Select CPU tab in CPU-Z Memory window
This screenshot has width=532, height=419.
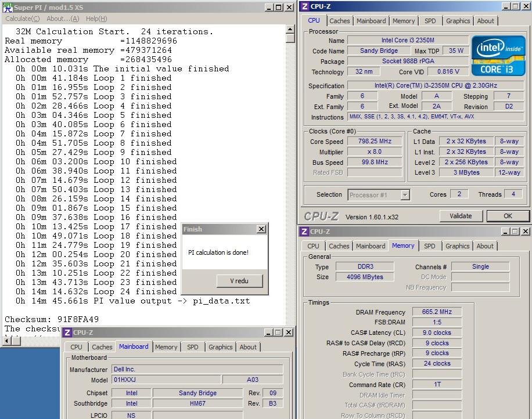[313, 246]
